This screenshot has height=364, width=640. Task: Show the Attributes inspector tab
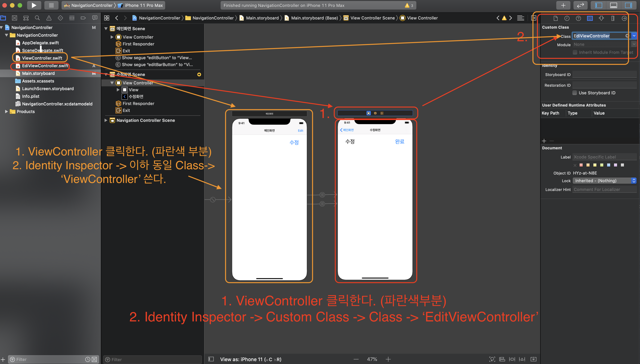click(601, 18)
